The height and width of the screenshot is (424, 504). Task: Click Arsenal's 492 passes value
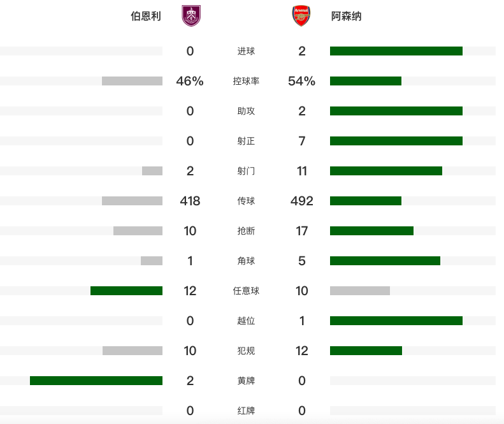point(302,201)
